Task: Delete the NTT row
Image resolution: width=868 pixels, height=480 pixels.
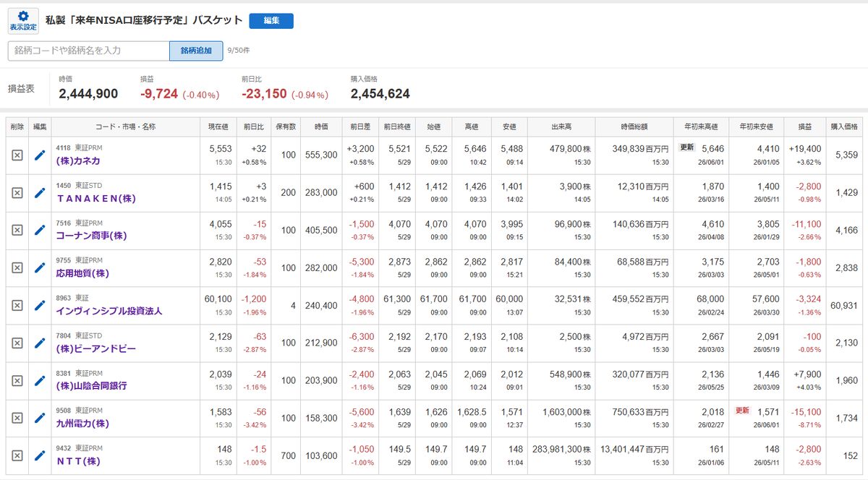Action: tap(17, 455)
